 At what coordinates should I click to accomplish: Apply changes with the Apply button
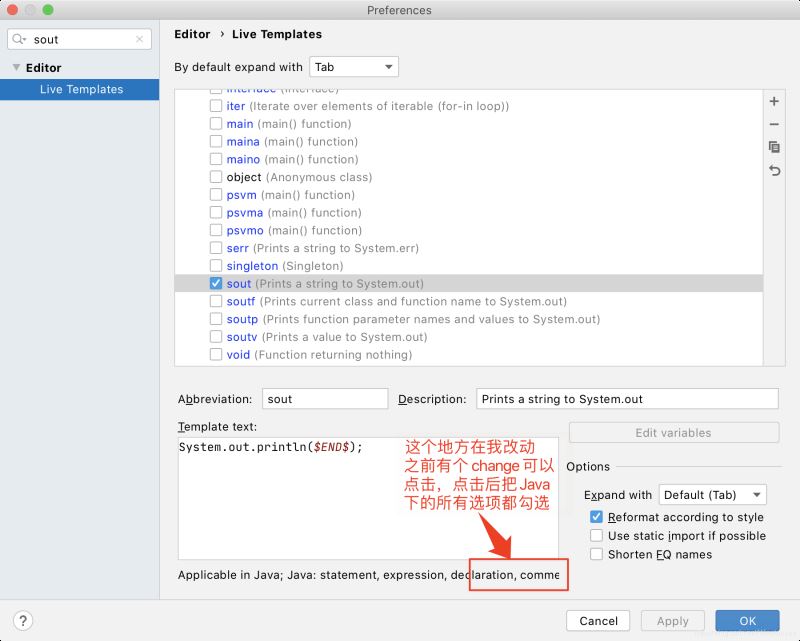pos(672,620)
